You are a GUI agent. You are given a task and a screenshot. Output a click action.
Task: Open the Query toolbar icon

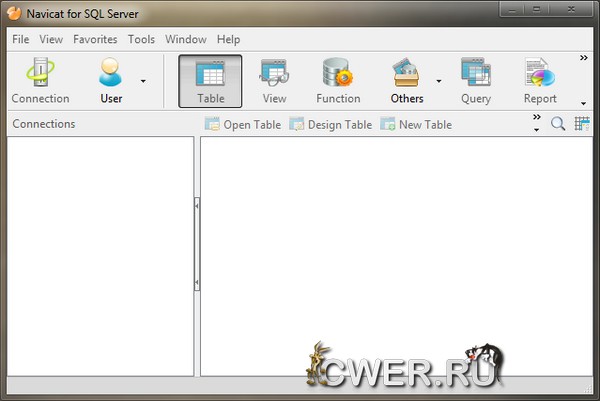(476, 80)
